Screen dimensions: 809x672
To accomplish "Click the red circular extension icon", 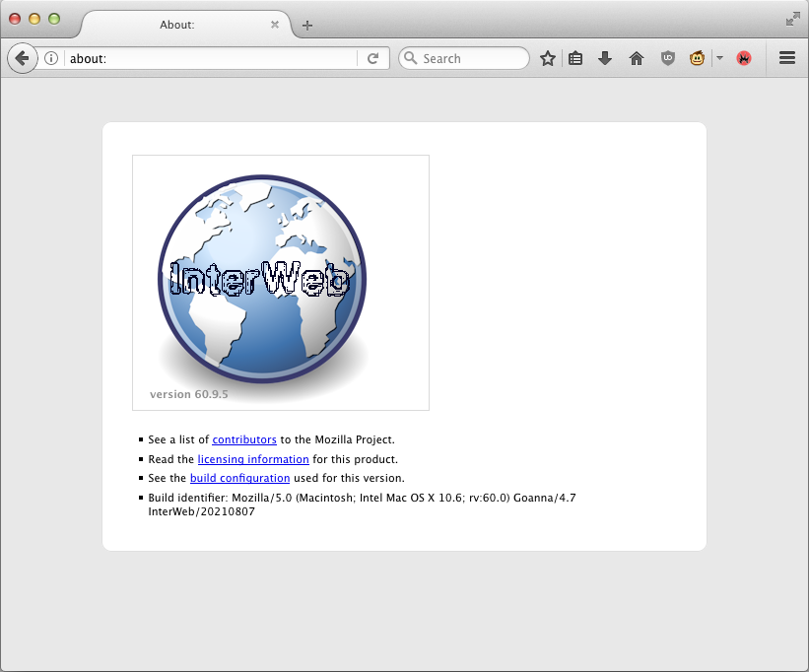I will 744,58.
